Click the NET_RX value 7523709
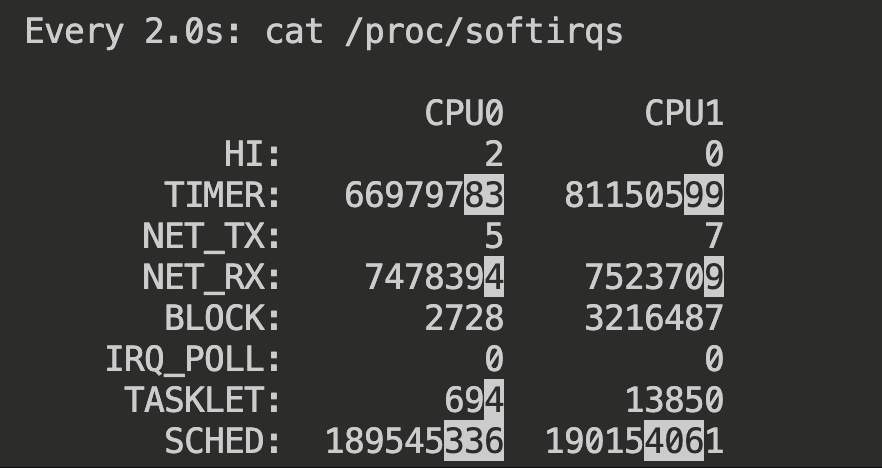Viewport: 882px width, 468px height. tap(654, 277)
